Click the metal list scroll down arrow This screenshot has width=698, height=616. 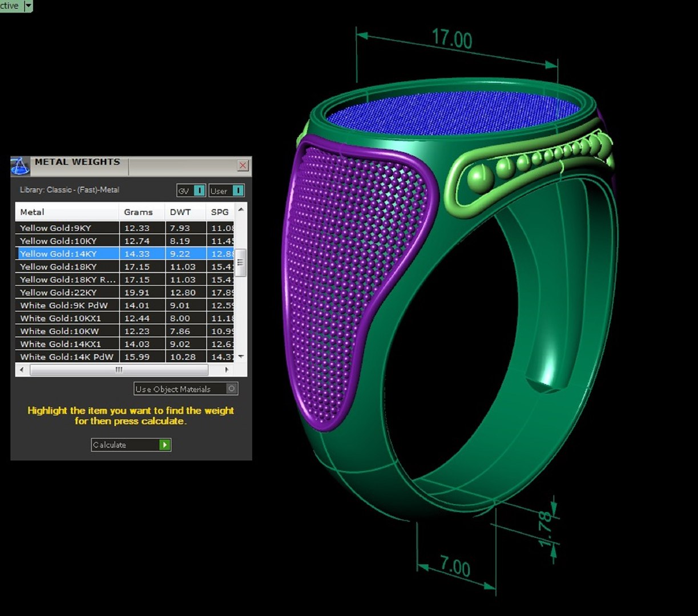(241, 356)
